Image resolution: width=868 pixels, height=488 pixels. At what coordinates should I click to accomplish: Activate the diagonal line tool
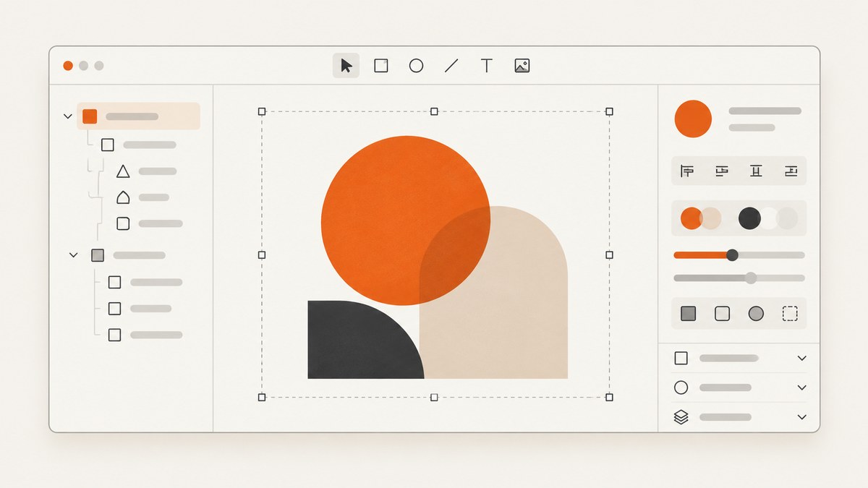[451, 66]
